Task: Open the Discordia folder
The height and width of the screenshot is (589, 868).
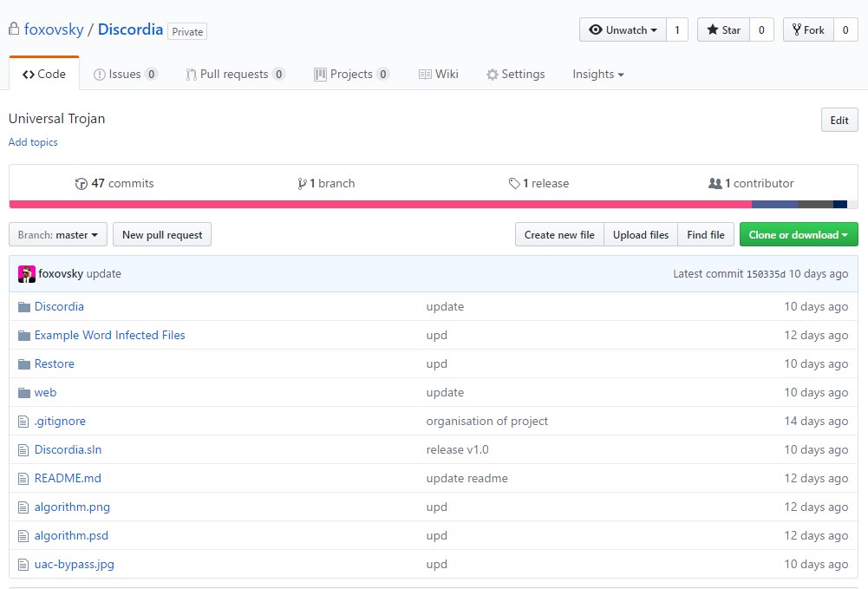Action: click(x=59, y=307)
